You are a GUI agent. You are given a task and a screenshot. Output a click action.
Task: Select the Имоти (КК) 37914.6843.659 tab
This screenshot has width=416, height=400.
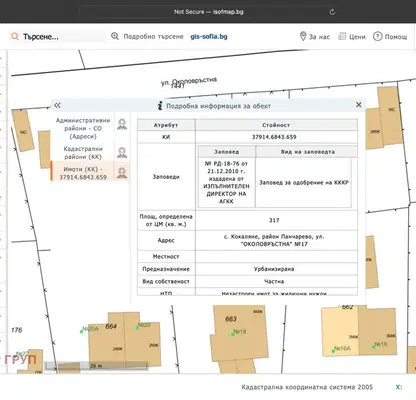click(83, 173)
